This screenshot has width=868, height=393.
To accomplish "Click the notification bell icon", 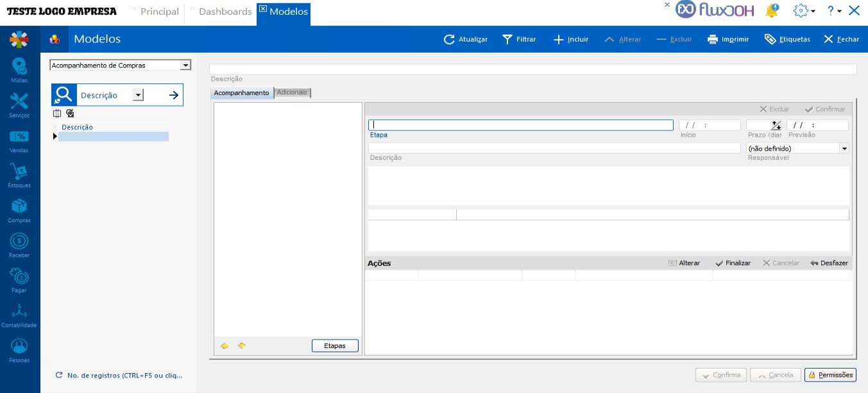I will 772,11.
